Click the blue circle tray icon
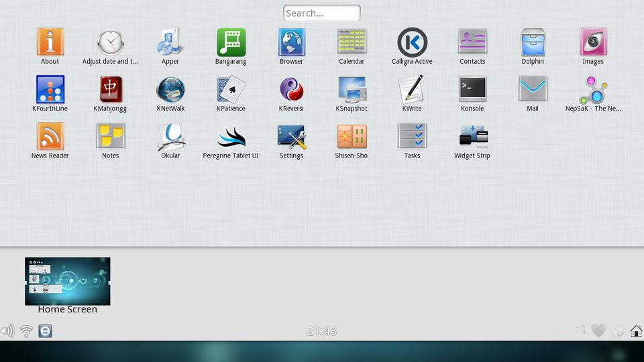The height and width of the screenshot is (362, 644). coord(45,330)
